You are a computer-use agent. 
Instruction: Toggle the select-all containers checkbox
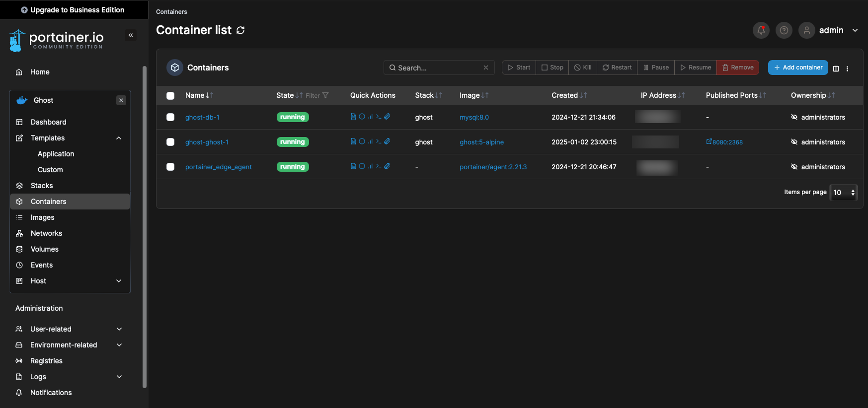(170, 95)
